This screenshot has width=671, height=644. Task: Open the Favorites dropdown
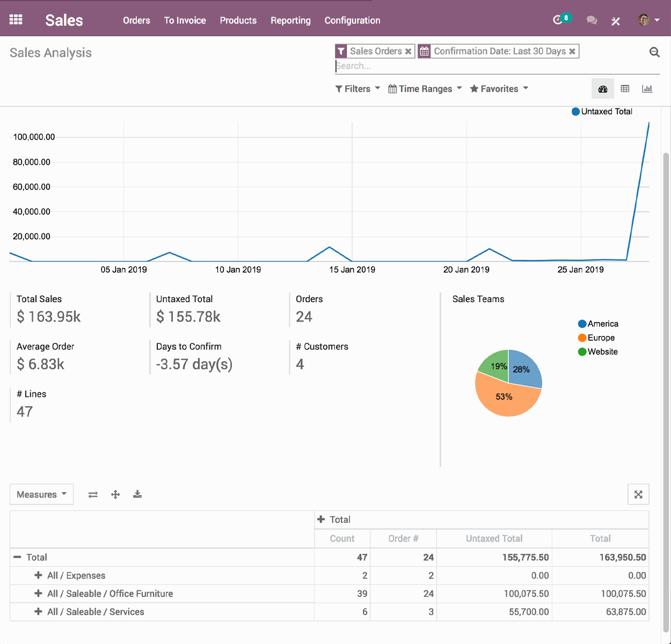pos(498,89)
